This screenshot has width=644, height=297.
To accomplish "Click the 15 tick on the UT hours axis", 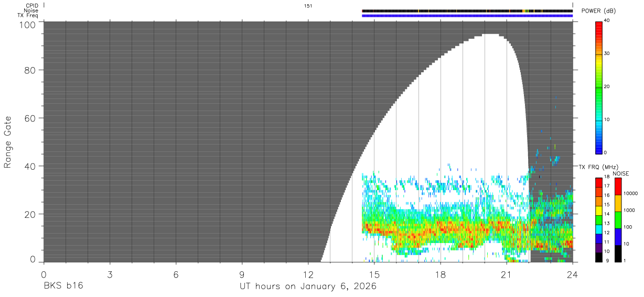I will pos(374,274).
